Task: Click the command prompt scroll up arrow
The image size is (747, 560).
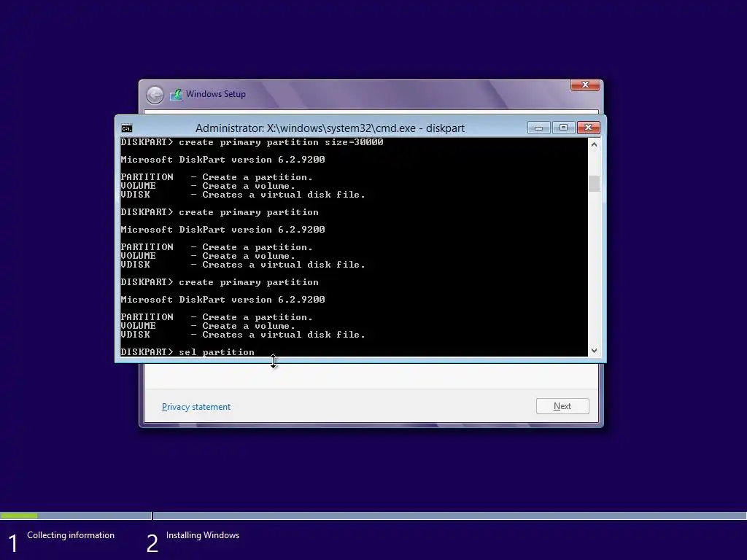Action: 594,144
